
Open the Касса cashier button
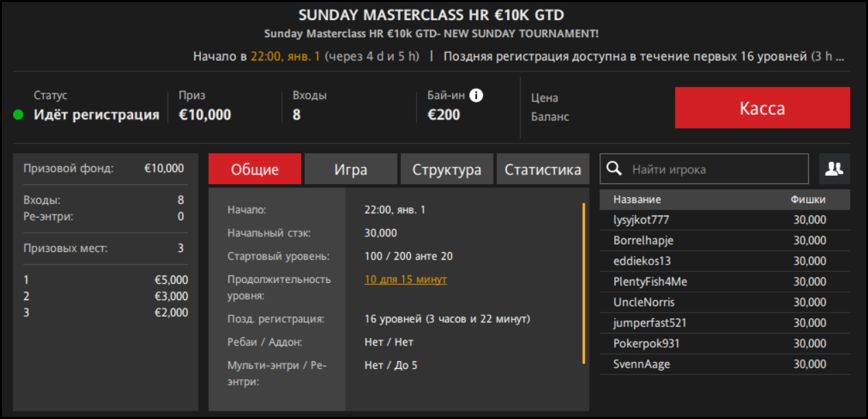tap(762, 108)
